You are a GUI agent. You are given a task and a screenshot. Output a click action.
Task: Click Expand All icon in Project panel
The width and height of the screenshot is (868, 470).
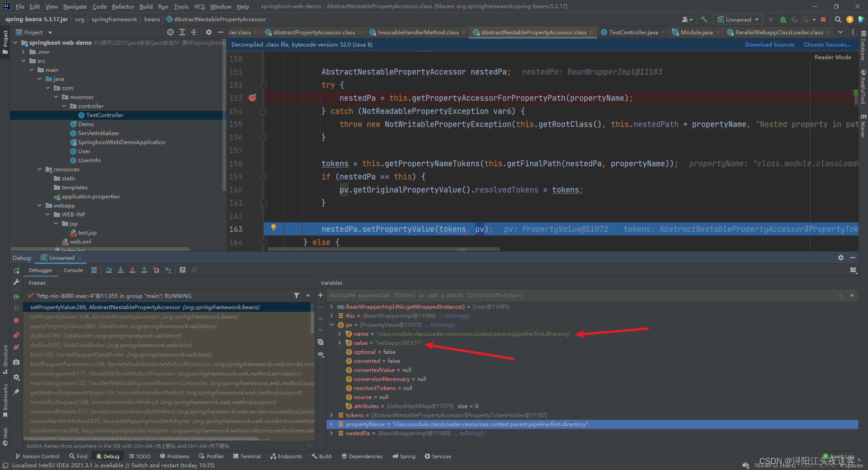click(x=182, y=32)
